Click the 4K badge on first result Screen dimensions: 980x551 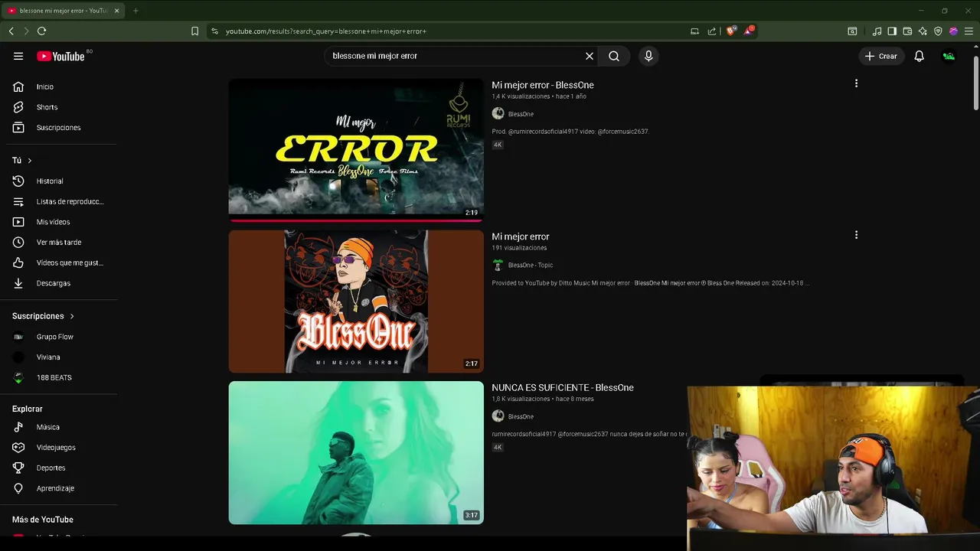tap(498, 145)
